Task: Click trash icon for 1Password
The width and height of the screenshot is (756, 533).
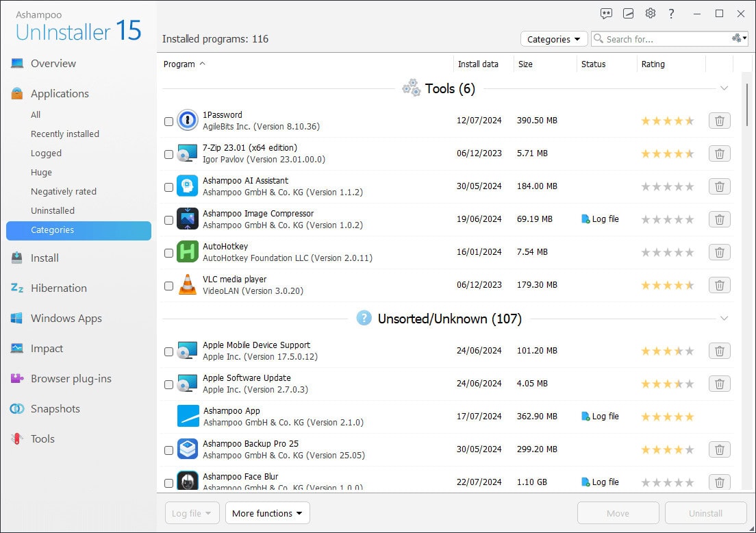Action: tap(719, 121)
